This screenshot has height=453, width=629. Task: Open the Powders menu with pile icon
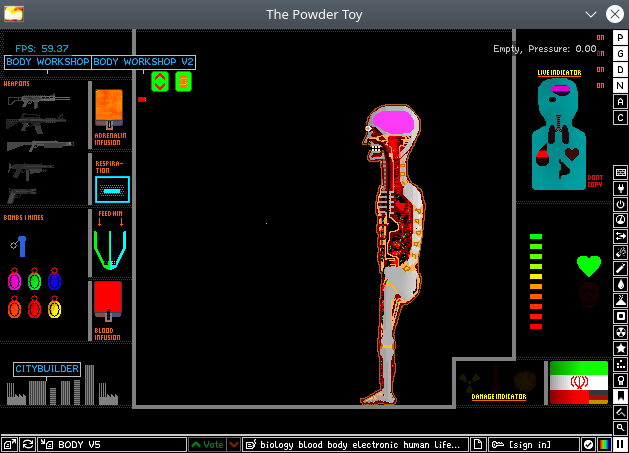[621, 301]
